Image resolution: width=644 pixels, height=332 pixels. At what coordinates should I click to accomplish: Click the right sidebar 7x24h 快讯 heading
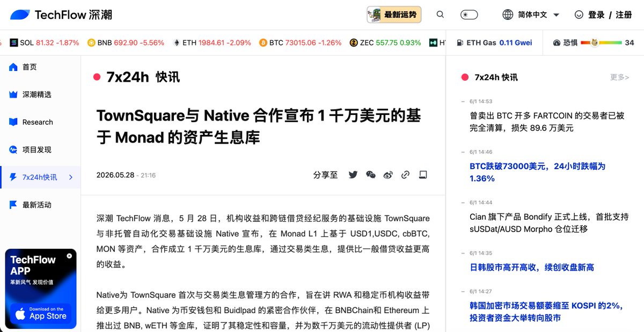click(496, 77)
